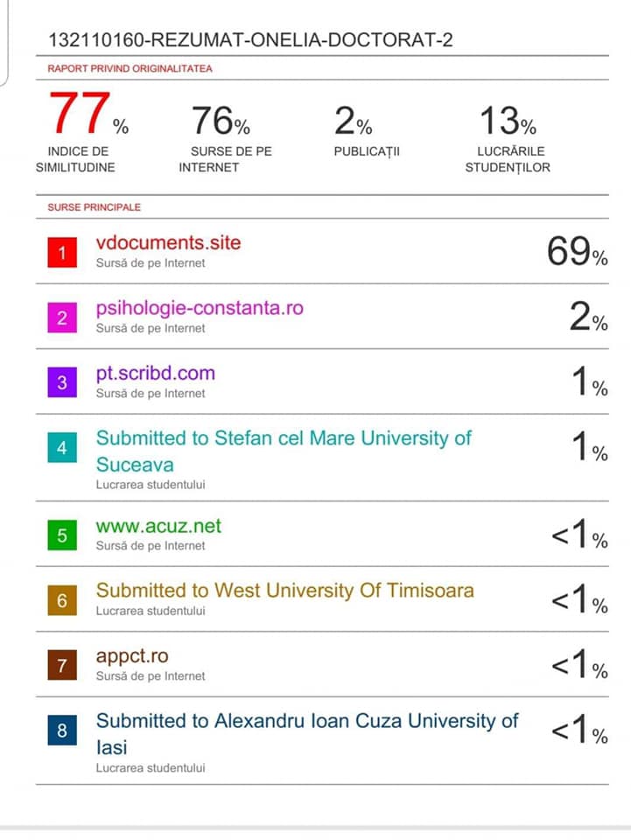The image size is (631, 840).
Task: Click the green source number 5 badge
Action: [x=62, y=535]
